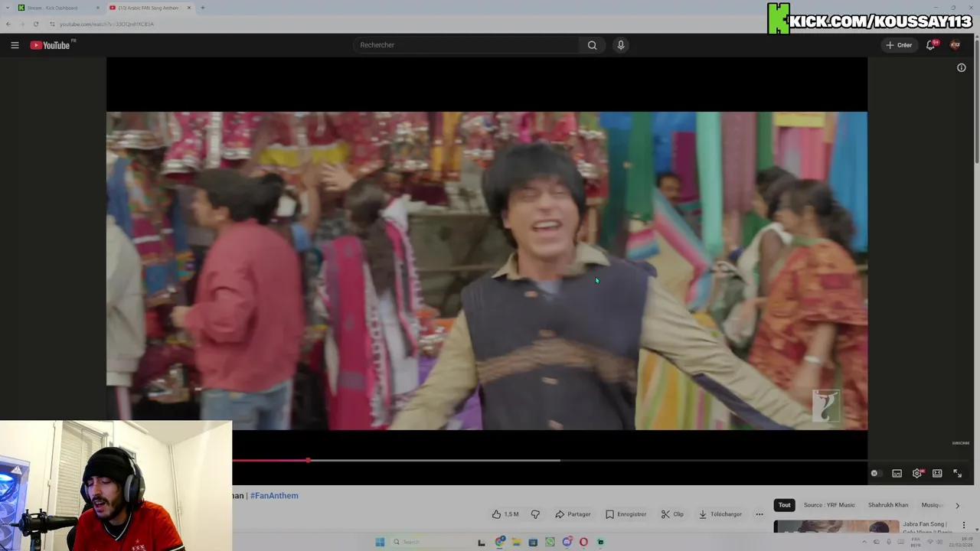
Task: Click the Rechercher search field
Action: [467, 45]
